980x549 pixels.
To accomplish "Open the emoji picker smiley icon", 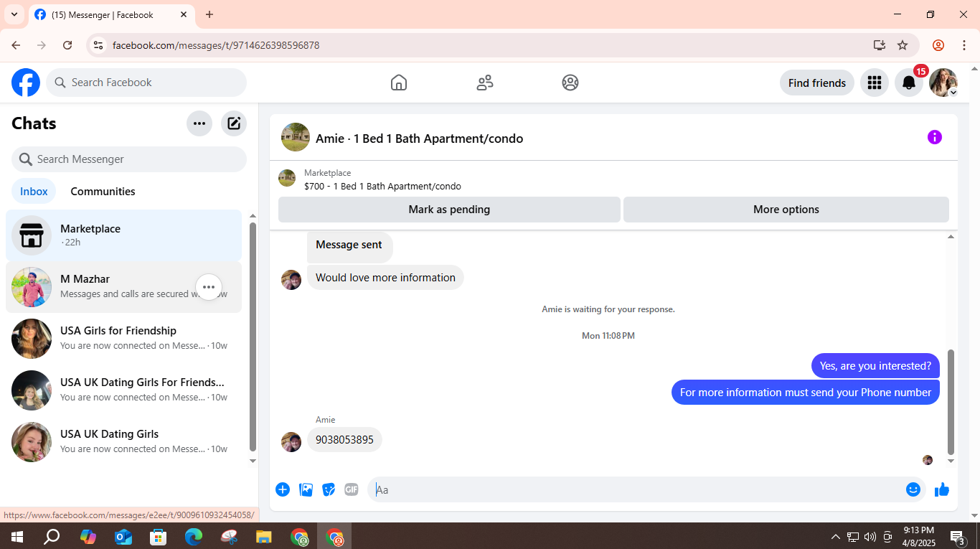I will tap(913, 489).
